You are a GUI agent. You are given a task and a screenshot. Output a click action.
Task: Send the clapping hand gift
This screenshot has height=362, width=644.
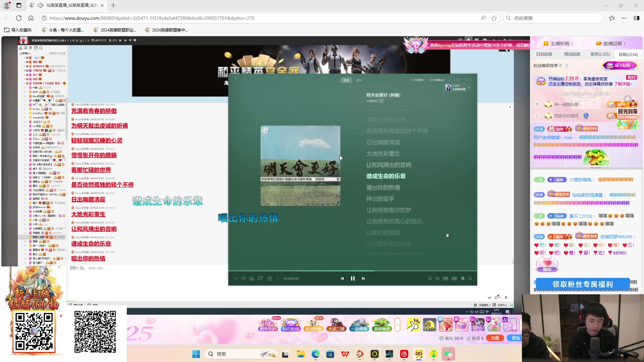point(413,325)
